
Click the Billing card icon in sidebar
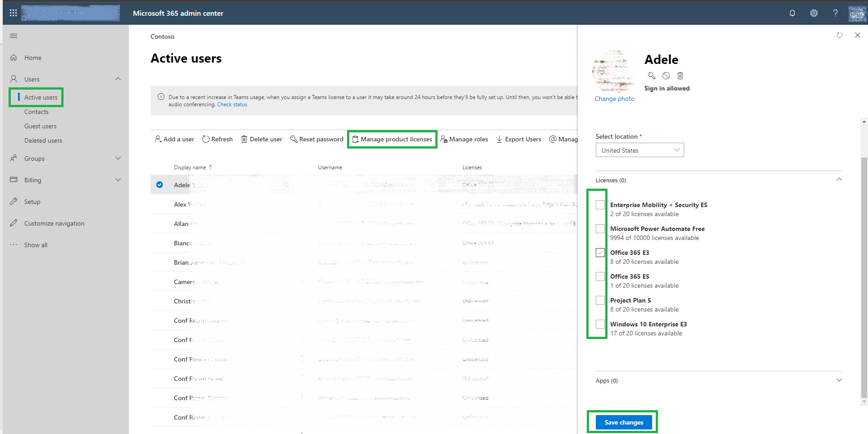coord(14,180)
